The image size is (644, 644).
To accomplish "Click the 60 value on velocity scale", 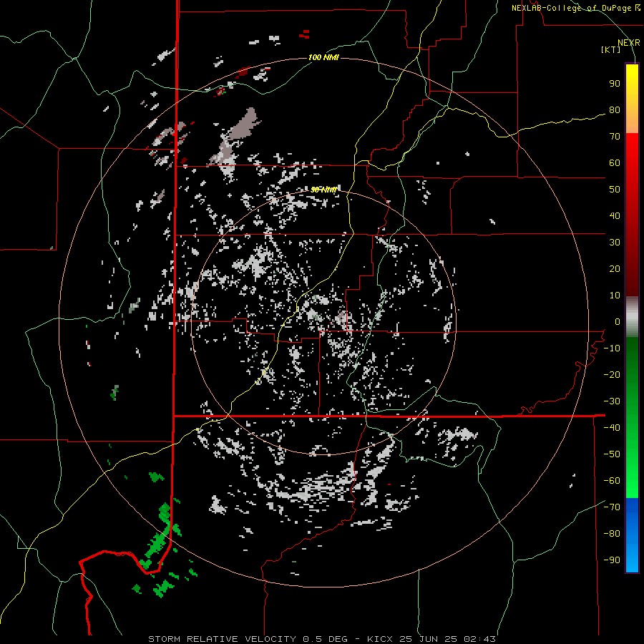I will coord(615,162).
